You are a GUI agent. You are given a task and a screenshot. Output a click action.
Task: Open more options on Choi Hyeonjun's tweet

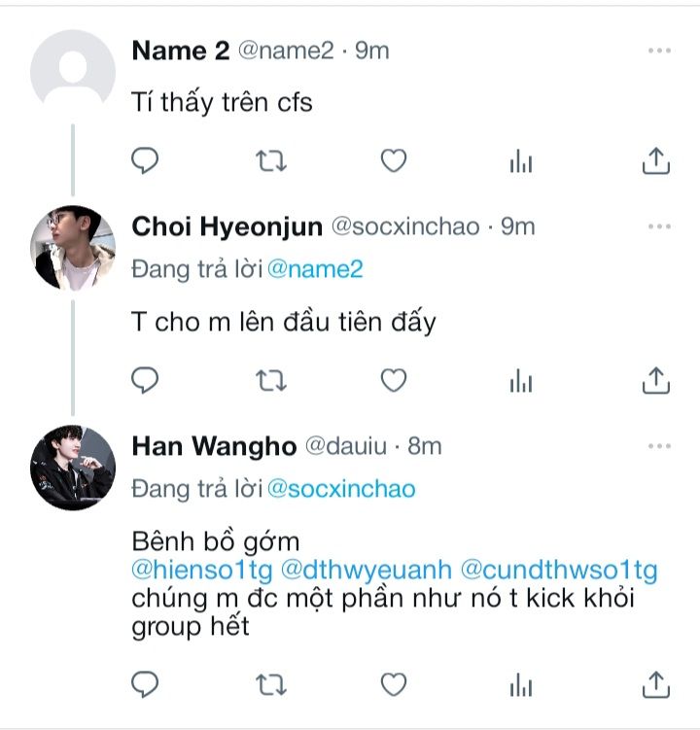659,226
